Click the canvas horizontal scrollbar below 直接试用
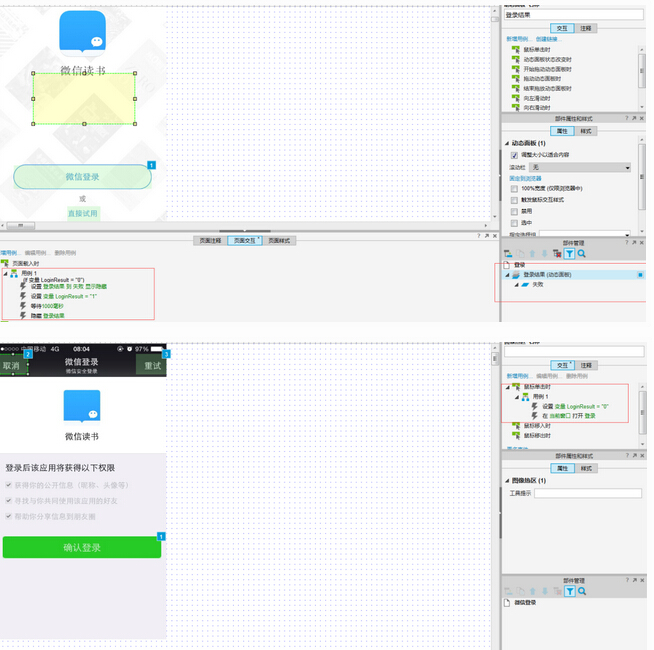The image size is (654, 650). click(20, 226)
